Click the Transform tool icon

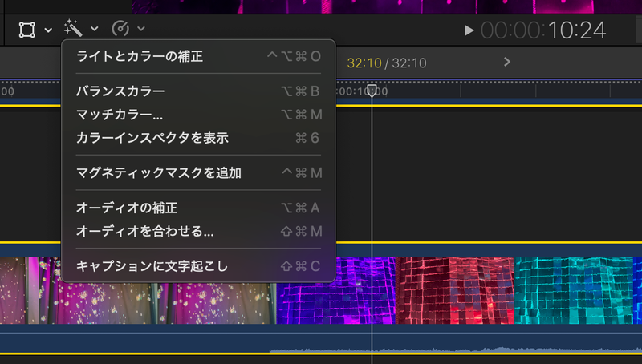click(27, 30)
